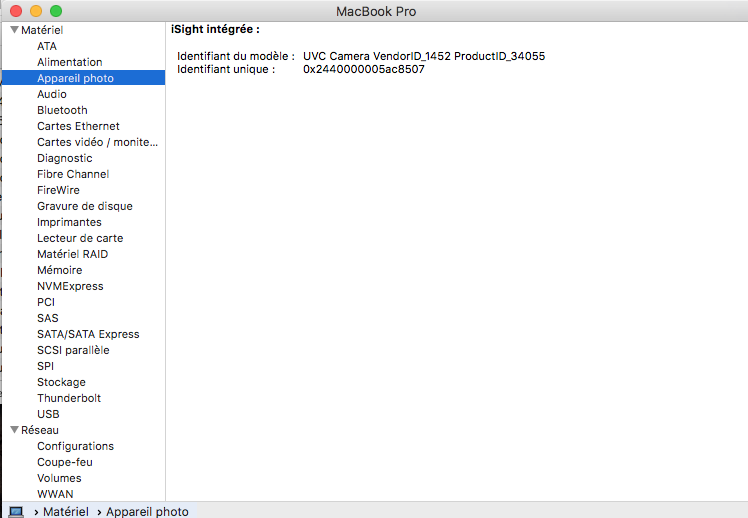This screenshot has height=518, width=748.
Task: Collapse the Matériel disclosure triangle
Action: 14,30
